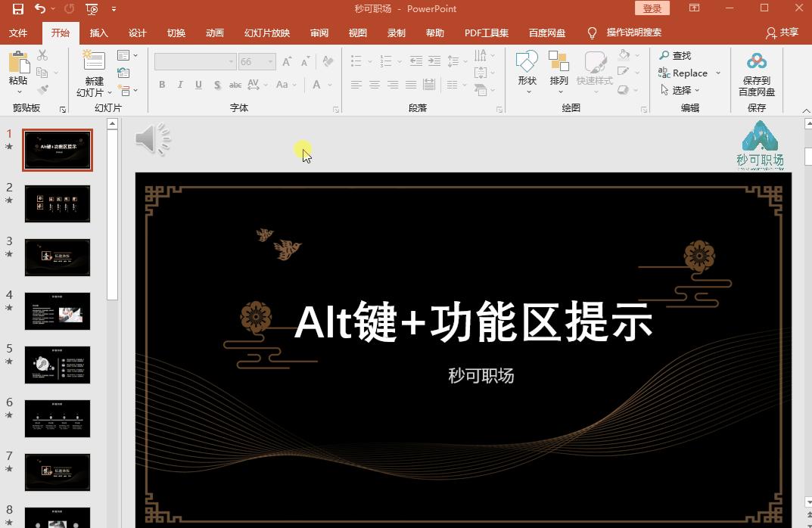Toggle bold formatting
The height and width of the screenshot is (528, 812).
[x=162, y=85]
